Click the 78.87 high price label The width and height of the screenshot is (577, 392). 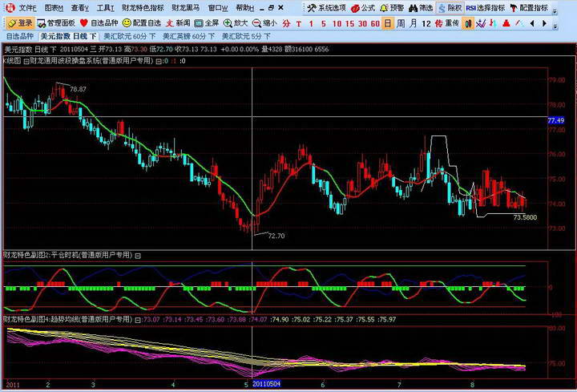(x=78, y=90)
